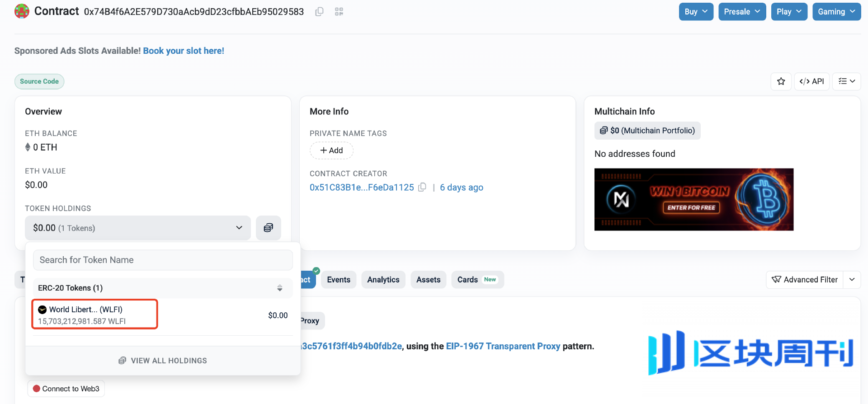Click Book your slot here link
Viewport: 868px width, 404px height.
pos(184,51)
